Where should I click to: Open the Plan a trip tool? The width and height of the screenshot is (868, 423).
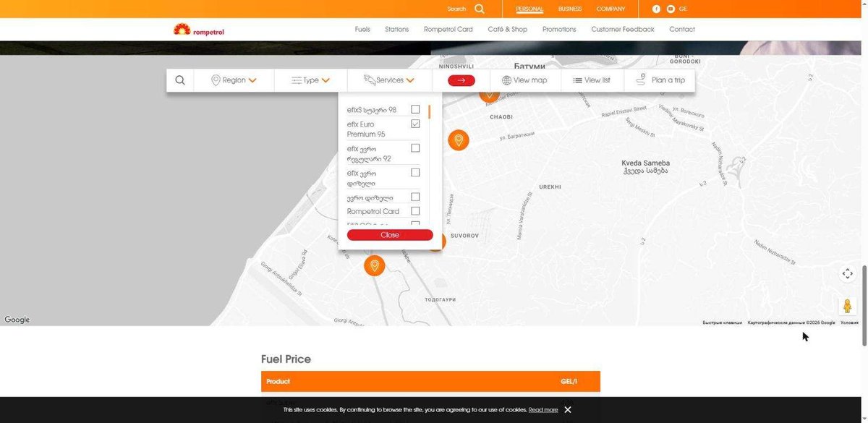coord(660,80)
